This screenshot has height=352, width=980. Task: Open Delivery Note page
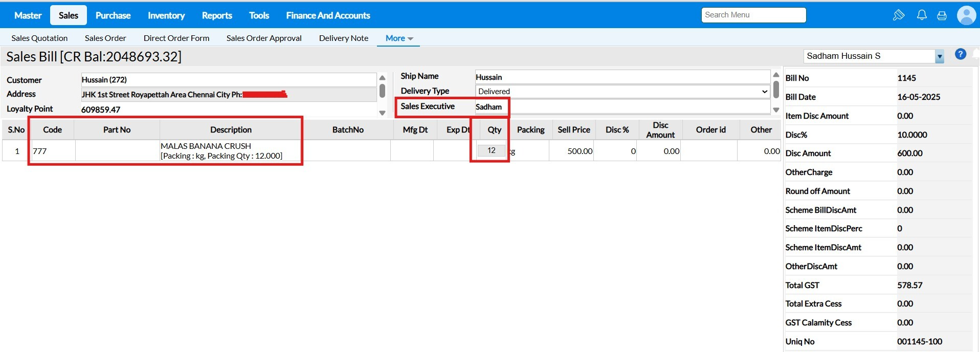tap(344, 38)
